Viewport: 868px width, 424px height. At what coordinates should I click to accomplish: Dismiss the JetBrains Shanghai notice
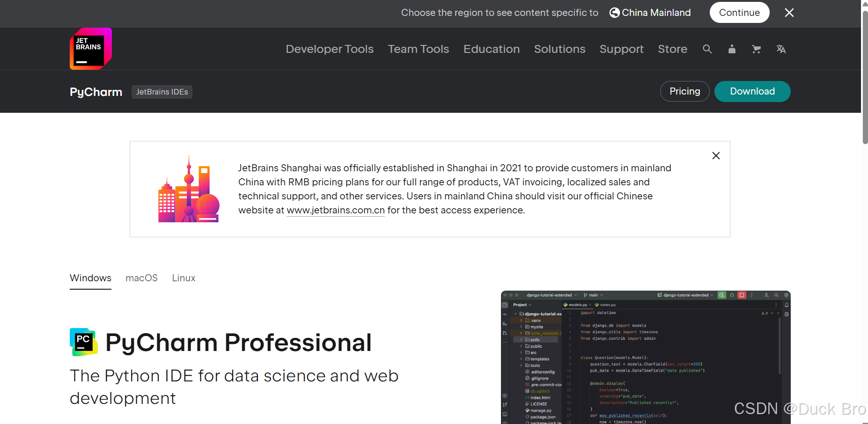pos(716,156)
